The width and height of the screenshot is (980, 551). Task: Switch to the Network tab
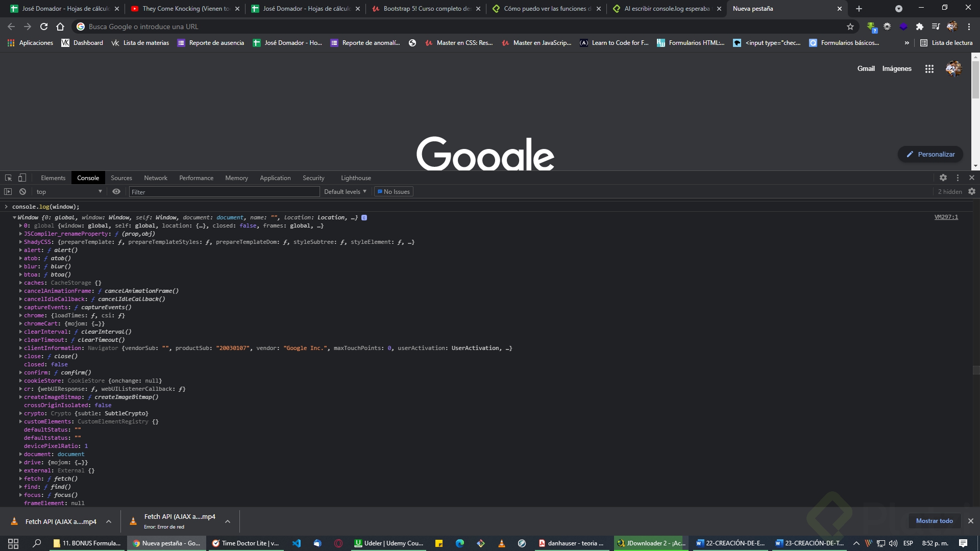(x=156, y=178)
